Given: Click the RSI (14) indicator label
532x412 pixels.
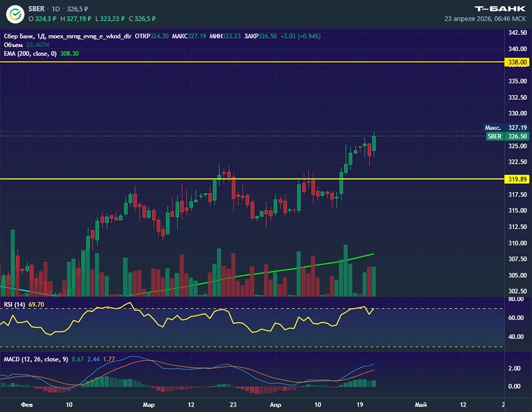Looking at the screenshot, I should 14,304.
